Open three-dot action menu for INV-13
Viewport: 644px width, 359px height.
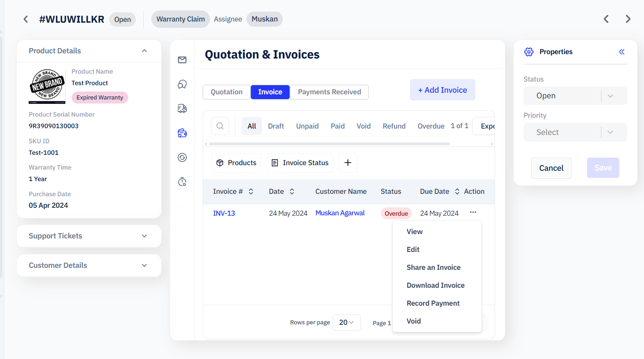473,213
